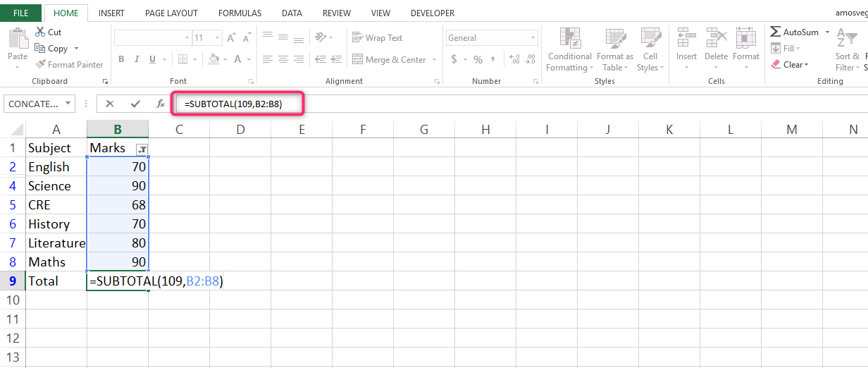This screenshot has height=368, width=868.
Task: Confirm formula with the Enter checkmark icon
Action: tap(135, 104)
